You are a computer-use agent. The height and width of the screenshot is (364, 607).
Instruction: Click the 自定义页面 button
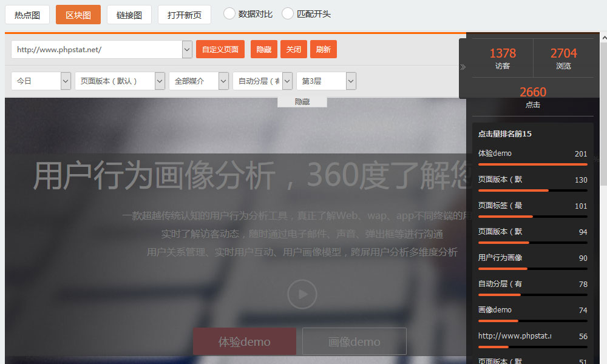(x=220, y=49)
